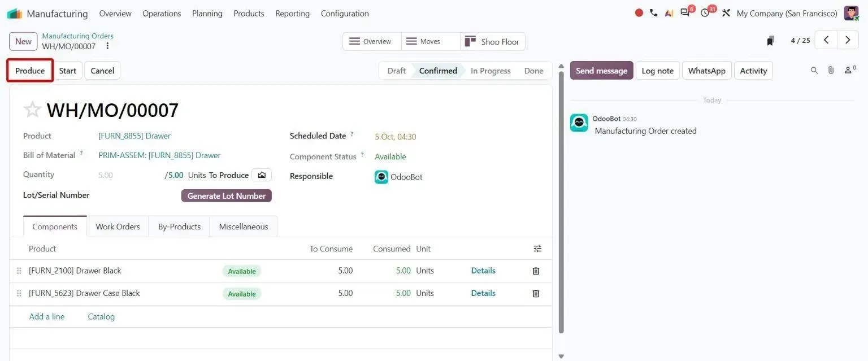Cancel the manufacturing order
Image resolution: width=868 pixels, height=361 pixels.
(x=102, y=71)
